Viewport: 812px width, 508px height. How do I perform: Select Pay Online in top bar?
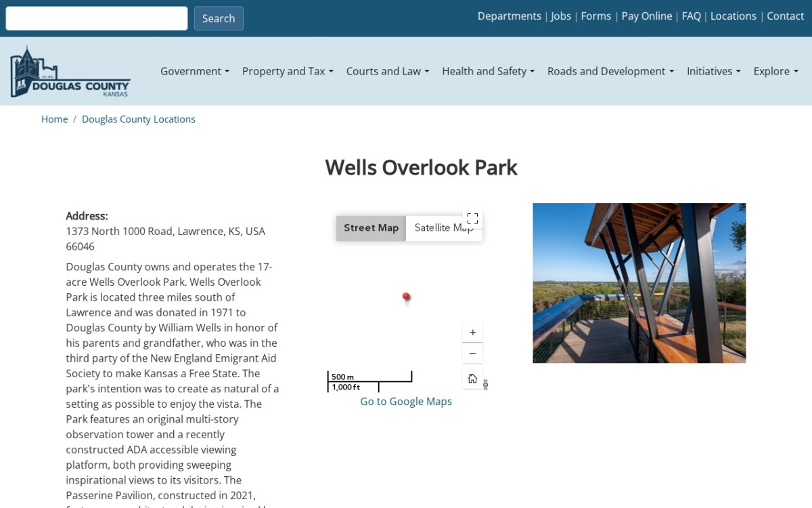click(647, 16)
